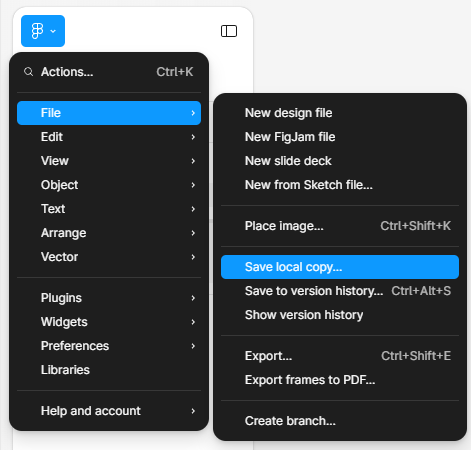Expand the chevron beside Widgets
This screenshot has height=450, width=471.
point(193,322)
